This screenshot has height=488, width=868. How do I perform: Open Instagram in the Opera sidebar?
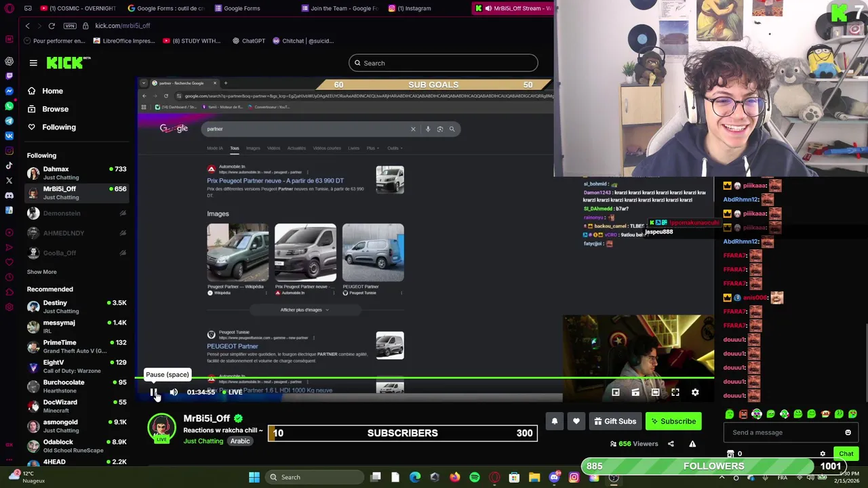click(x=9, y=150)
